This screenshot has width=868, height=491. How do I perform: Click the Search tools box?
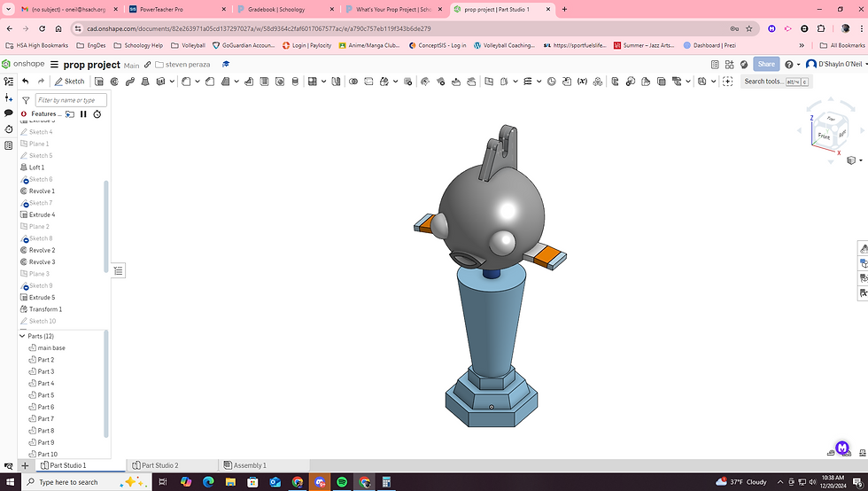pyautogui.click(x=777, y=82)
